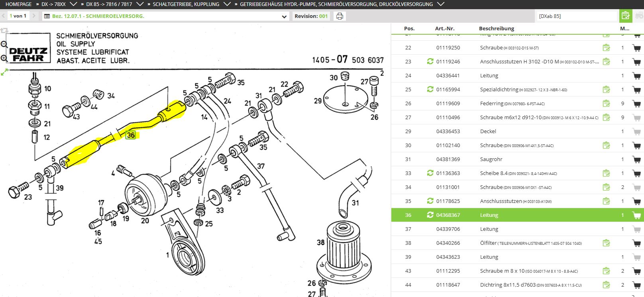Expand DX 85 -> 7816 / 7817 chevron
The height and width of the screenshot is (297, 644).
tap(140, 4)
